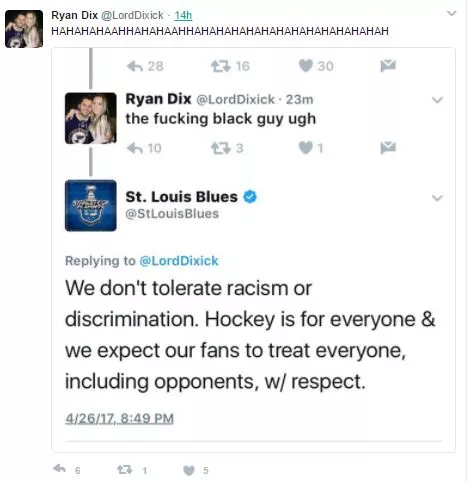
Task: Open chevron menu on St. Louis Blues tweet
Action: point(437,198)
